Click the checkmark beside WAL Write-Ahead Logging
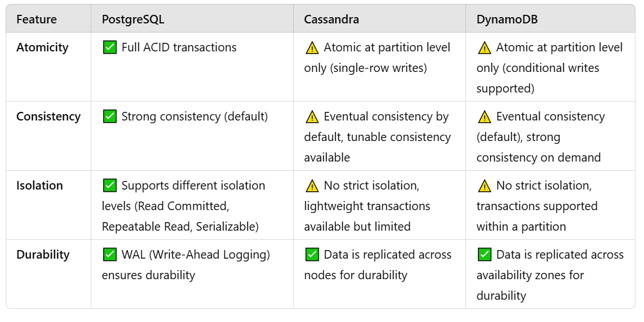Screen dimensions: 644x322 click(110, 255)
